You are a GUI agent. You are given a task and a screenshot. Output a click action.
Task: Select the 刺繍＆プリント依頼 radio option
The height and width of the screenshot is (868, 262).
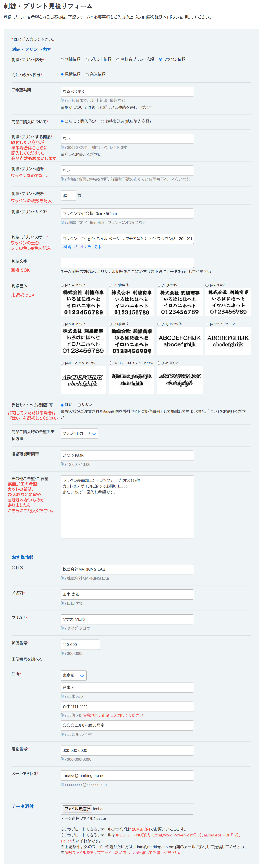[x=118, y=60]
